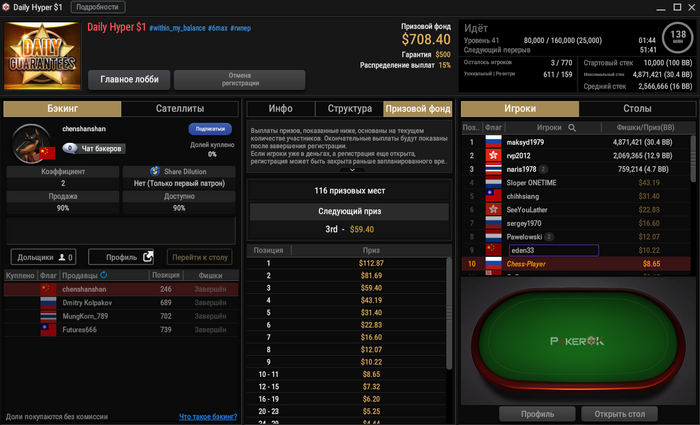The image size is (700, 425).
Task: Click the eye icon in Чат бэкеров
Action: point(70,148)
